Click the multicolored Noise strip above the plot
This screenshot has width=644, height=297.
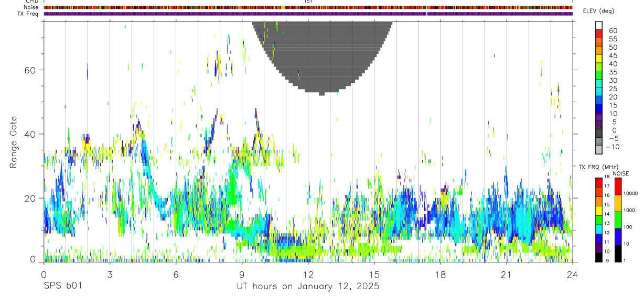(308, 7)
